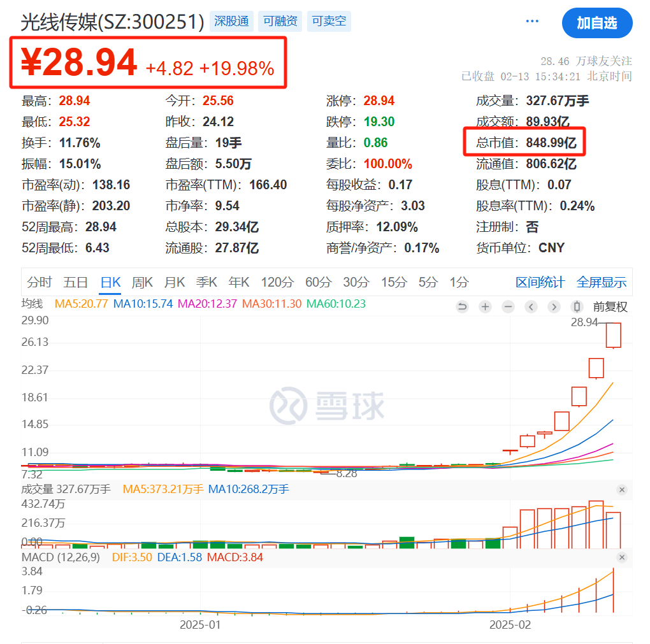Viewport: 650px width, 644px height.
Task: Switch to the 分时 chart tab
Action: click(x=40, y=282)
